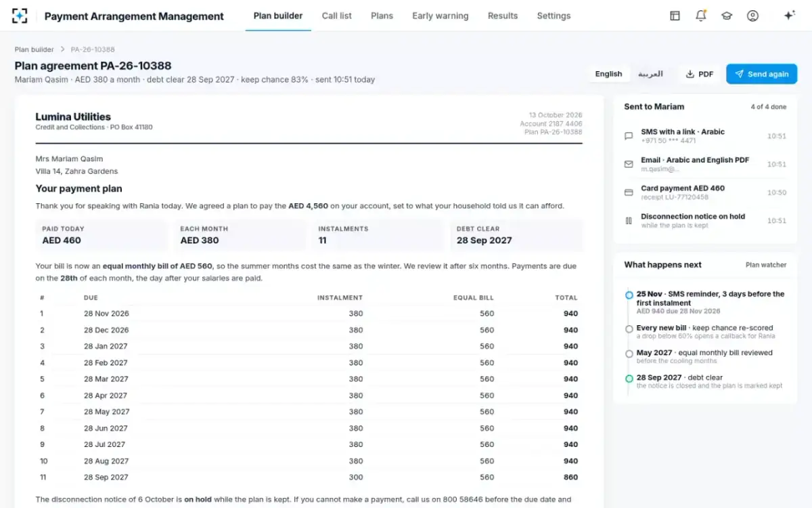Open the Settings tab
Screen dimensions: 812x508
click(x=554, y=16)
